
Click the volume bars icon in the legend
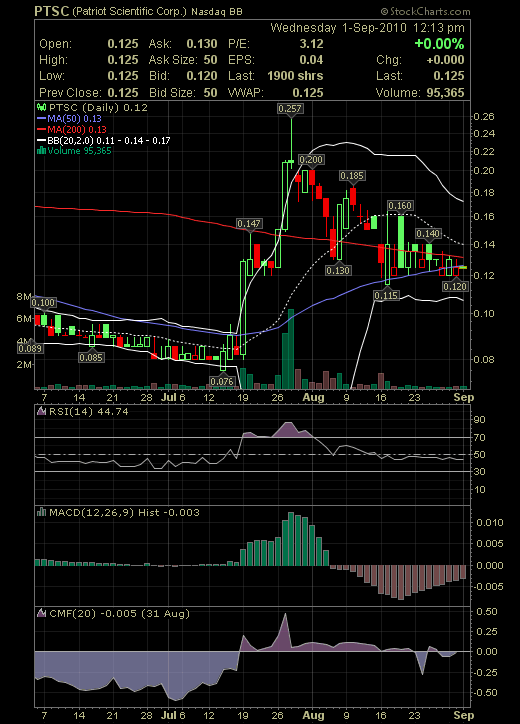pos(41,151)
